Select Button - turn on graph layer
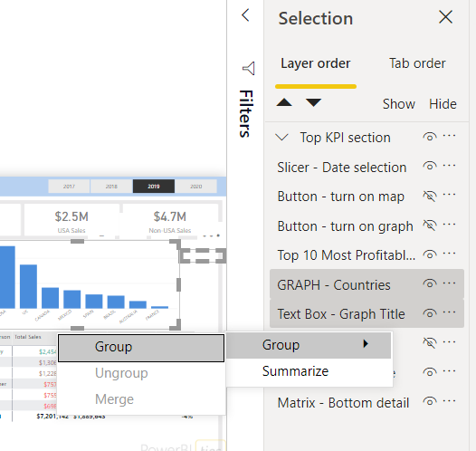Image resolution: width=476 pixels, height=451 pixels. [x=345, y=226]
